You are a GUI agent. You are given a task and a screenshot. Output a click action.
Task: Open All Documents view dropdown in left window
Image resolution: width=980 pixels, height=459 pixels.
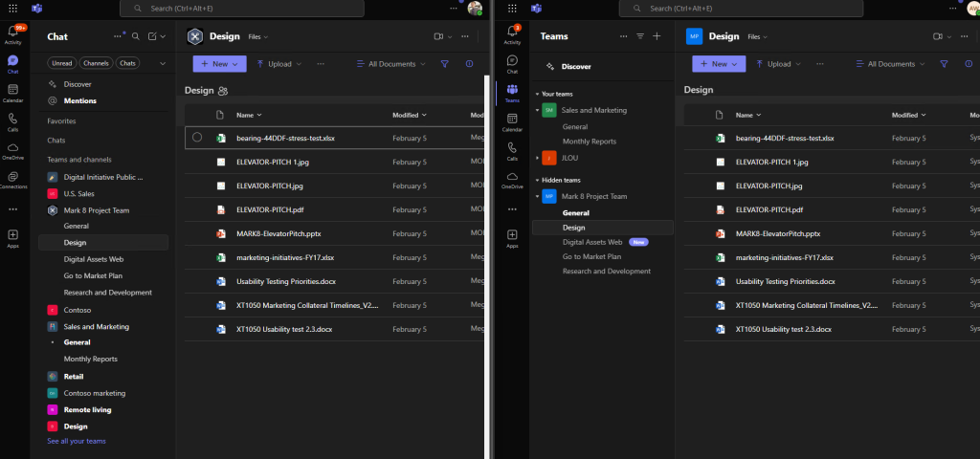(391, 64)
